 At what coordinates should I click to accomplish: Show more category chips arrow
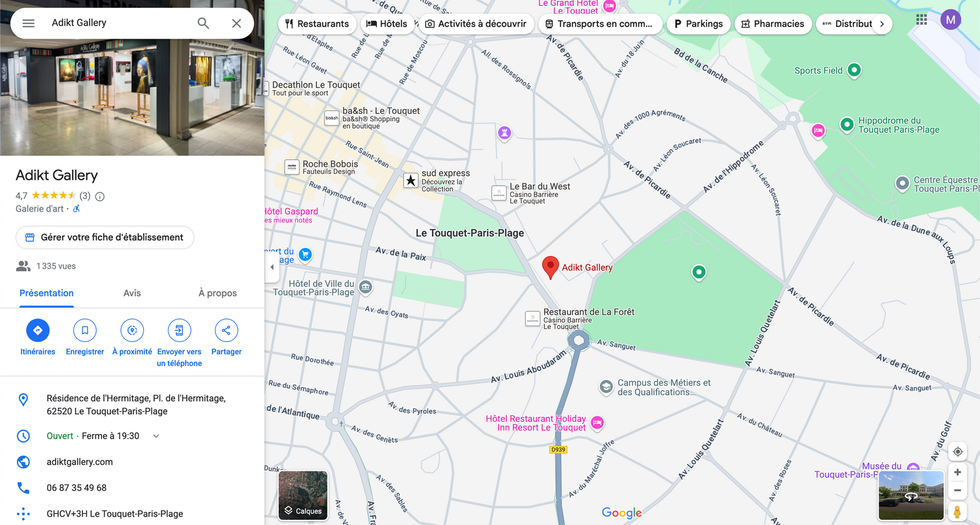(881, 24)
